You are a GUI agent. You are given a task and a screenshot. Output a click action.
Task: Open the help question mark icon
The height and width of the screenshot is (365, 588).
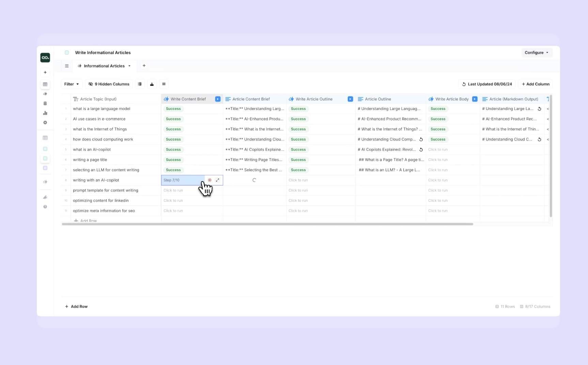45,207
